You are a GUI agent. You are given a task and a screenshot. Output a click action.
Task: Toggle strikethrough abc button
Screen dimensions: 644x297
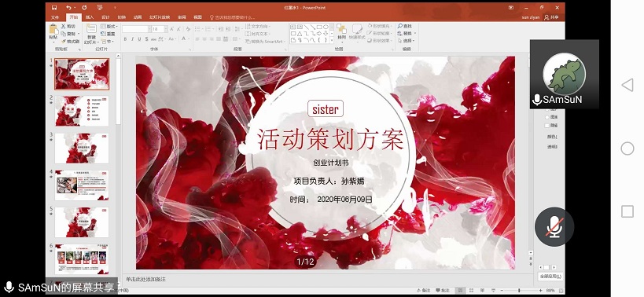153,39
